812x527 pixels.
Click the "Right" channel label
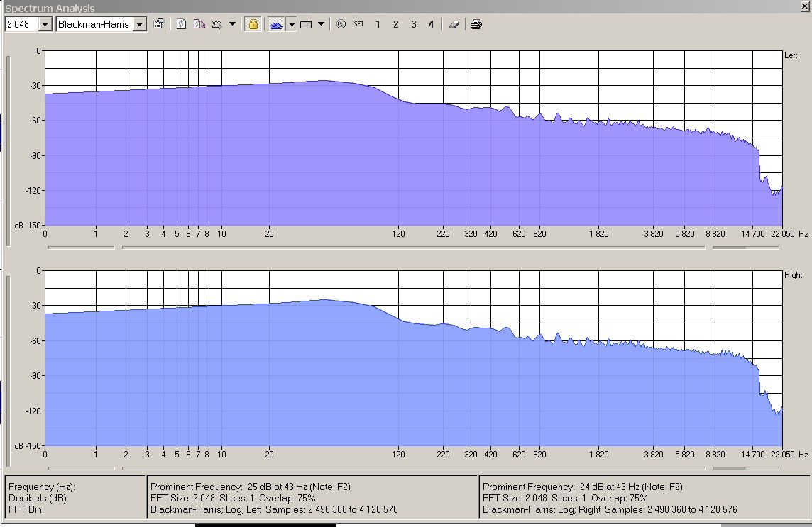(794, 275)
